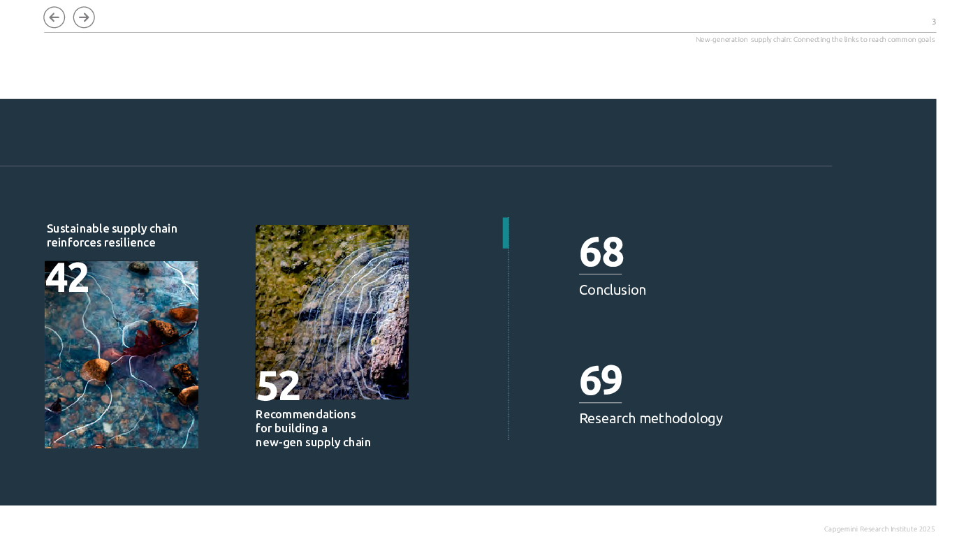Click the header report title text

(815, 40)
